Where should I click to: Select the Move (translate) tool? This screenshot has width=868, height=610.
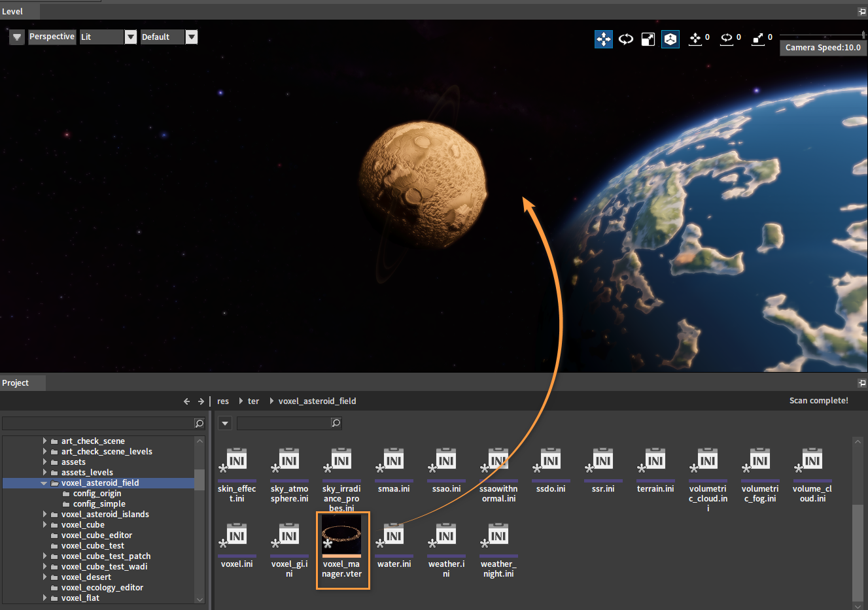point(603,39)
